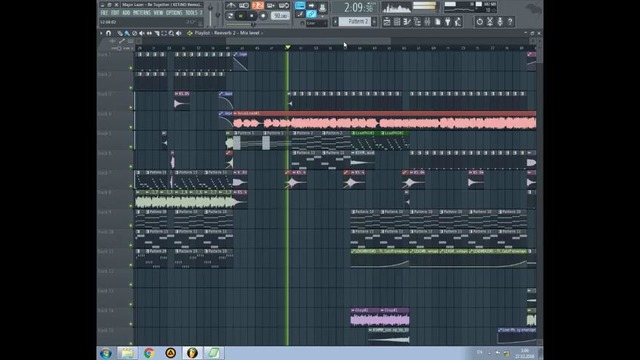Click the tempo BPM field
The width and height of the screenshot is (640, 360).
280,16
